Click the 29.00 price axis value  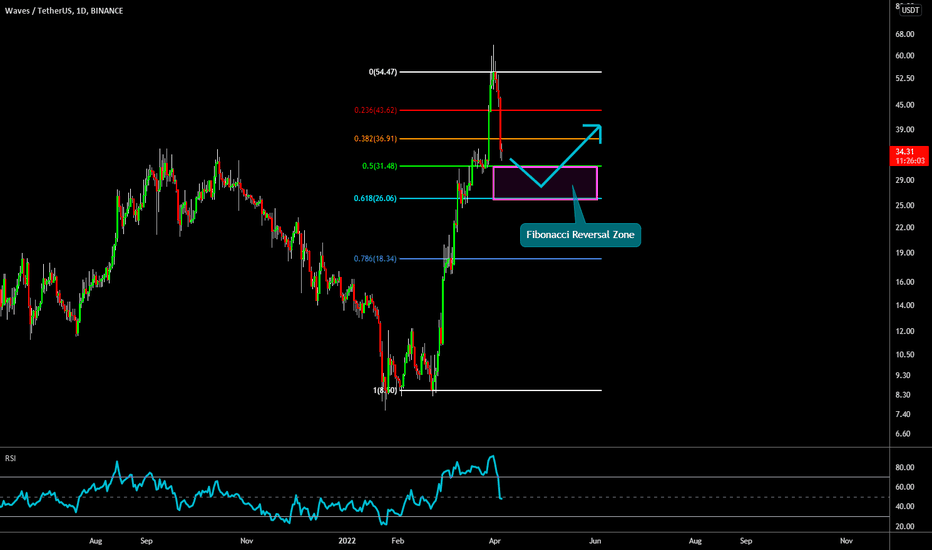905,180
